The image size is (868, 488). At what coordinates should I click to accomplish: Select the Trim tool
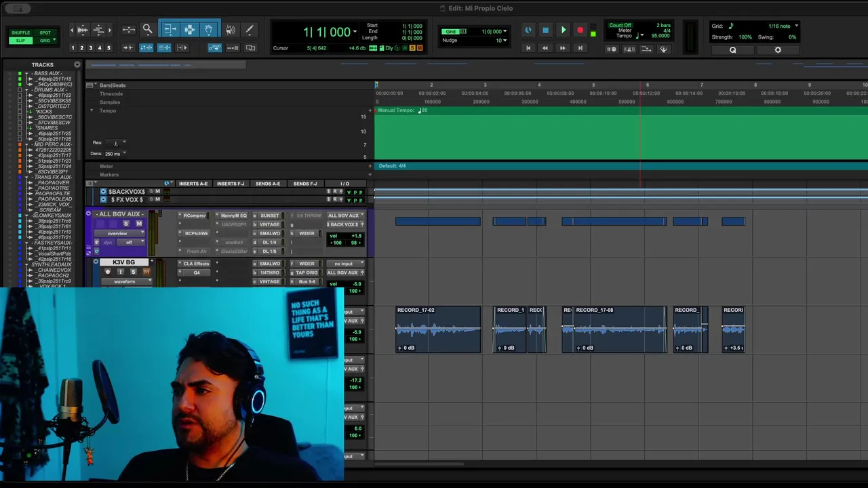pyautogui.click(x=170, y=29)
